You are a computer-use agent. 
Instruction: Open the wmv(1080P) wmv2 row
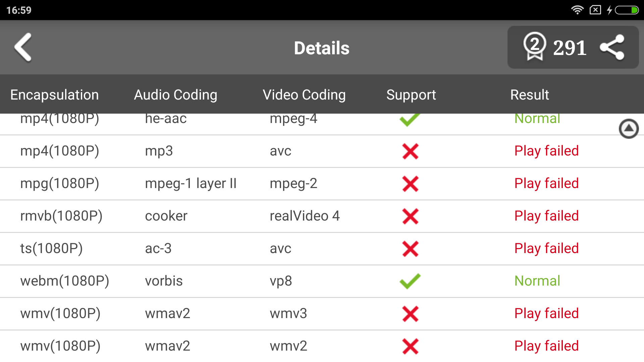coord(60,346)
